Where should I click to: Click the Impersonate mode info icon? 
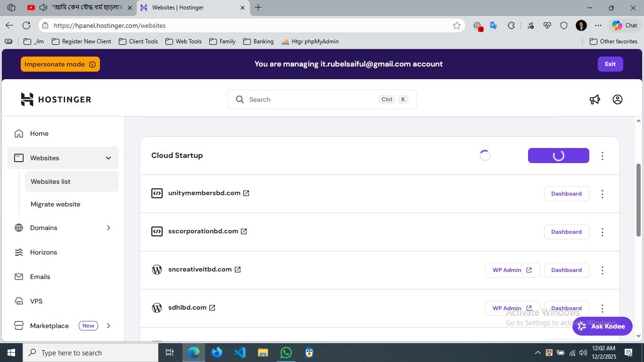point(92,65)
